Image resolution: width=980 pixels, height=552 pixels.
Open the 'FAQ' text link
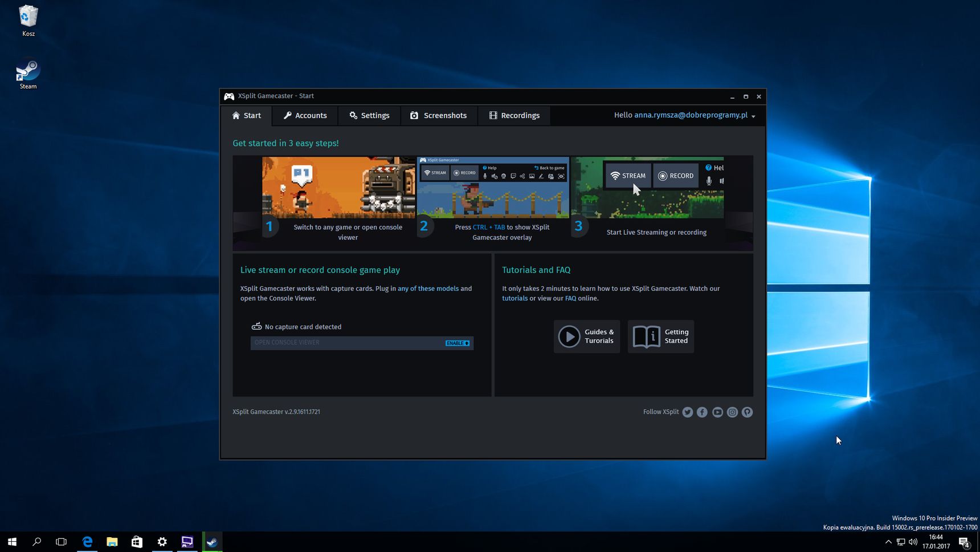pos(570,298)
